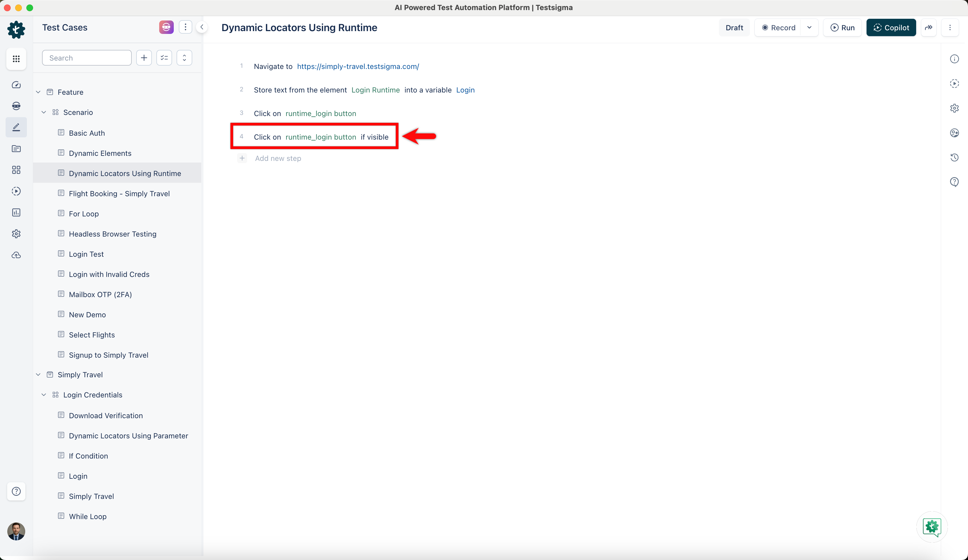Viewport: 968px width, 560px height.
Task: Open Flight Booking - Simply Travel test case
Action: click(119, 194)
